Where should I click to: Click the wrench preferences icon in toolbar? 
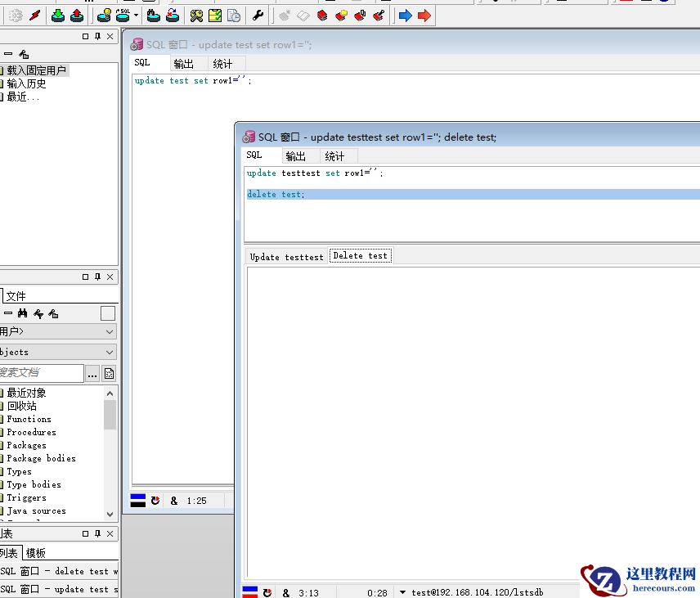[257, 16]
